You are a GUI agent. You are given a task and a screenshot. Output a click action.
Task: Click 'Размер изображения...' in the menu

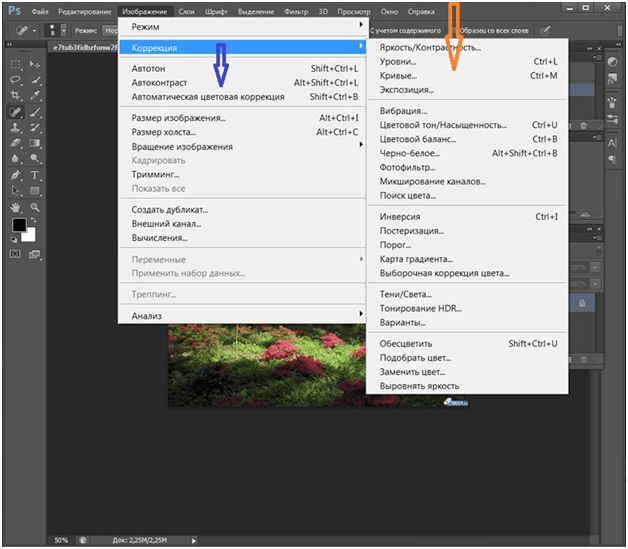coord(179,118)
